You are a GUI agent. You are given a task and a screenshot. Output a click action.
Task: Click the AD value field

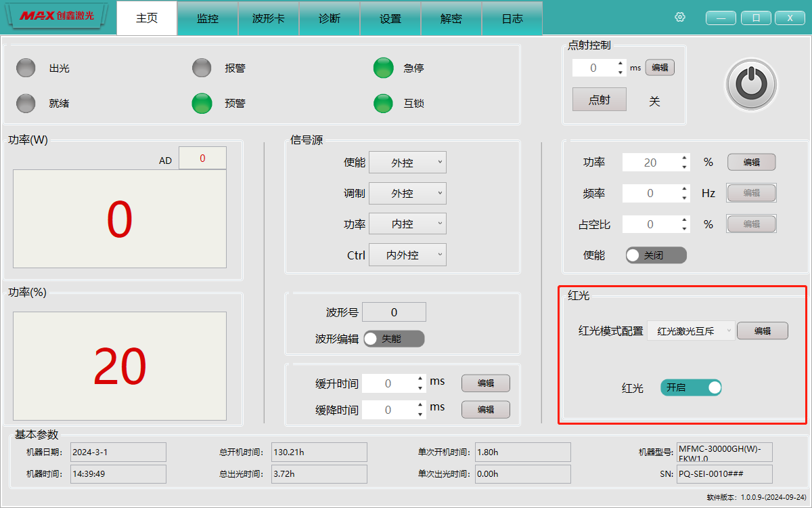202,158
